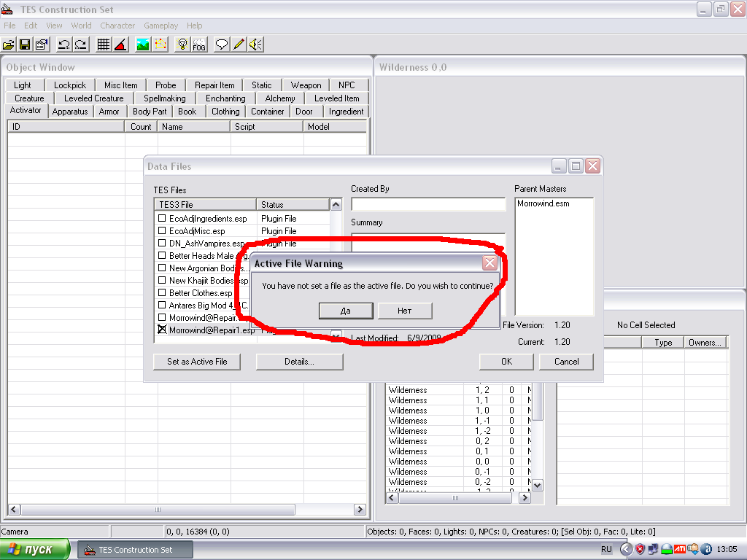Open the World menu
Image resolution: width=747 pixels, height=560 pixels.
tap(81, 26)
